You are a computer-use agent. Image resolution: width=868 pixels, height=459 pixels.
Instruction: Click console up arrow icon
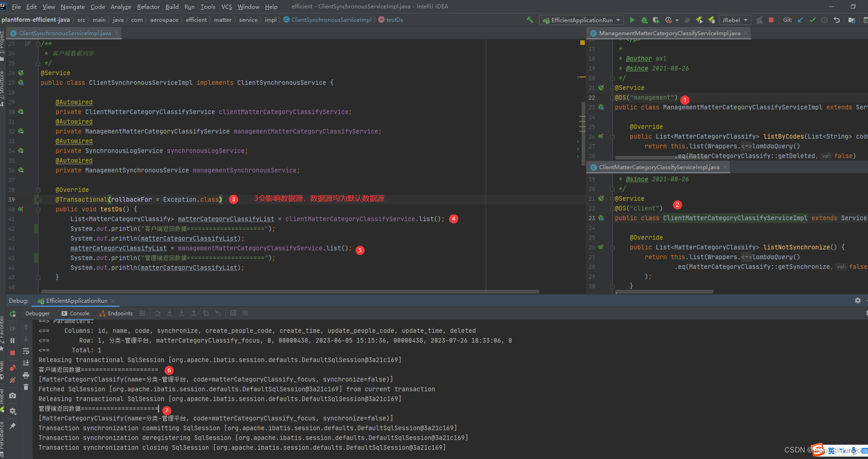point(26,327)
